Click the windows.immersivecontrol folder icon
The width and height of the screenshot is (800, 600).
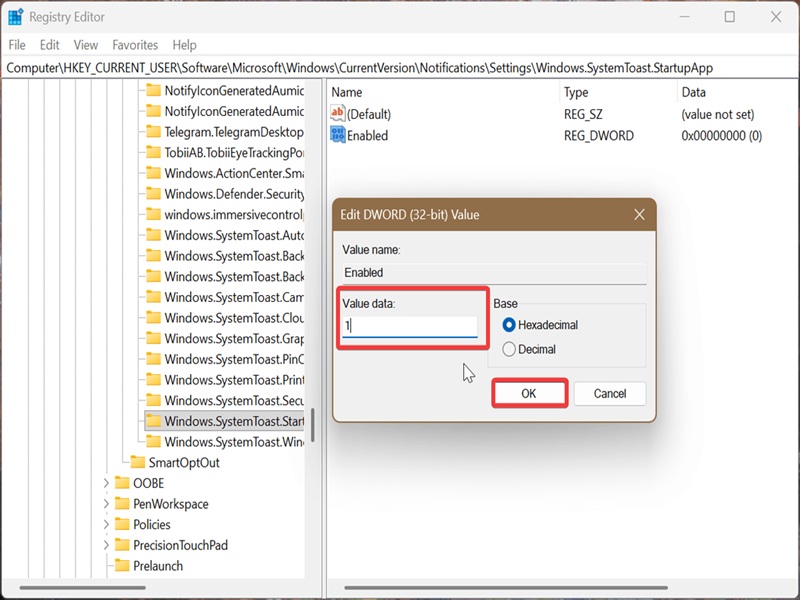pyautogui.click(x=153, y=214)
